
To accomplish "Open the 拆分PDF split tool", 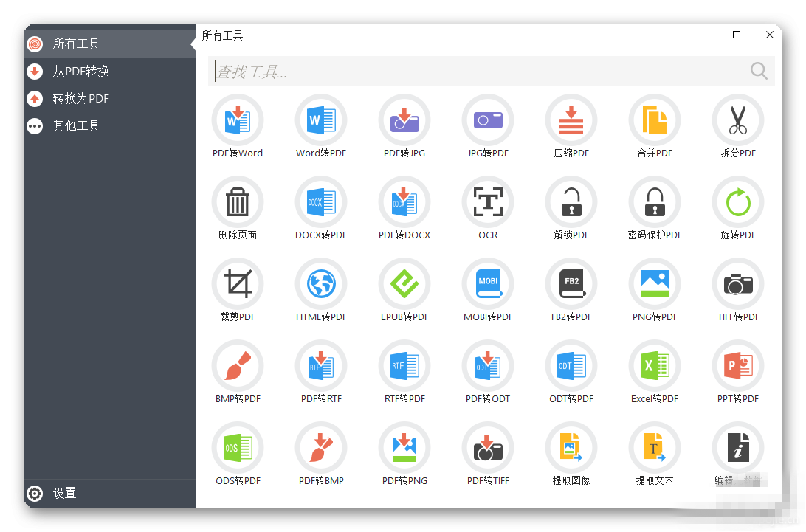I will click(738, 127).
